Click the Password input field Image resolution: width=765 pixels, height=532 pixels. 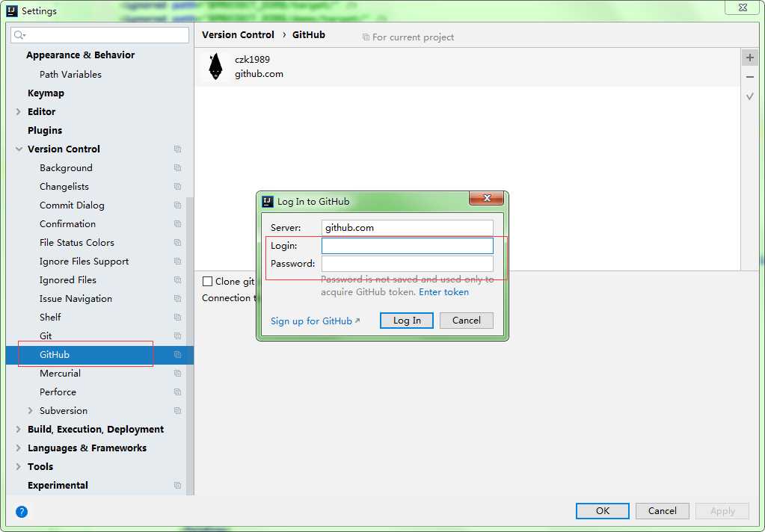click(x=408, y=264)
